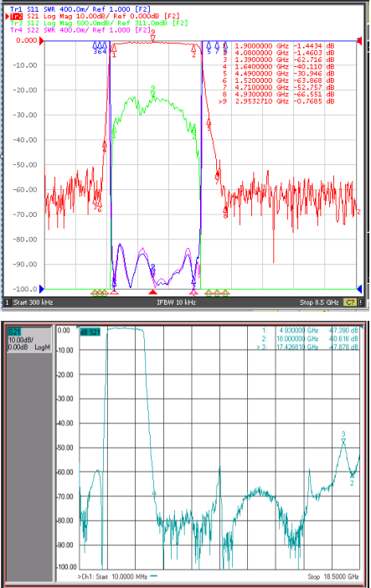Select the active Tr2 S21 Log Mag trace label
The width and height of the screenshot is (371, 588).
pyautogui.click(x=95, y=16)
